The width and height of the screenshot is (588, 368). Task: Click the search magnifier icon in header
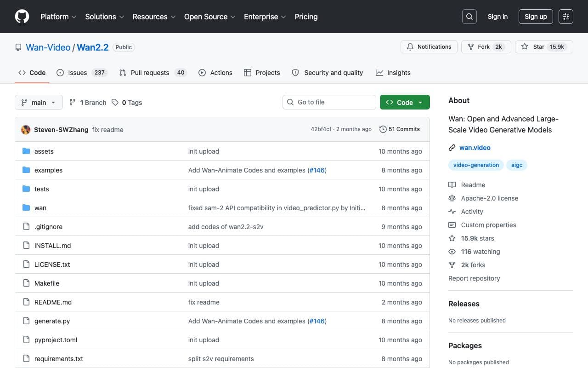(x=469, y=17)
